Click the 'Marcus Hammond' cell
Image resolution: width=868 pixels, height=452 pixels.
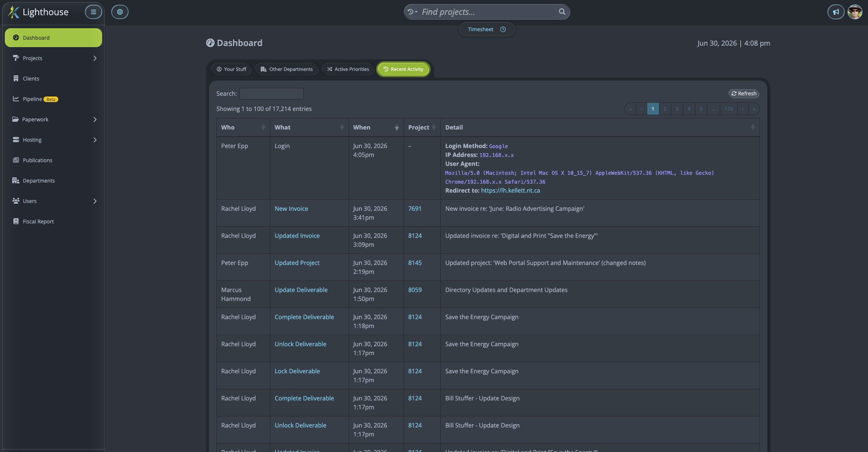243,294
